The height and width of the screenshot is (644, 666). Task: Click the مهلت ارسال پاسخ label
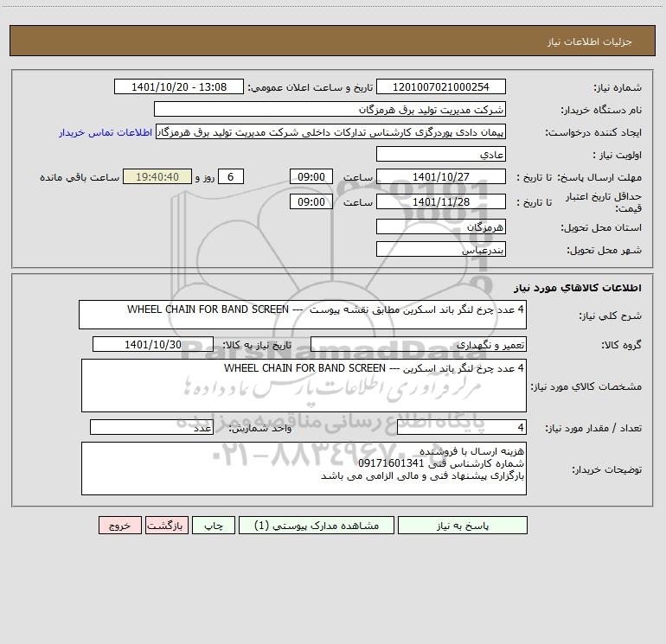(599, 177)
